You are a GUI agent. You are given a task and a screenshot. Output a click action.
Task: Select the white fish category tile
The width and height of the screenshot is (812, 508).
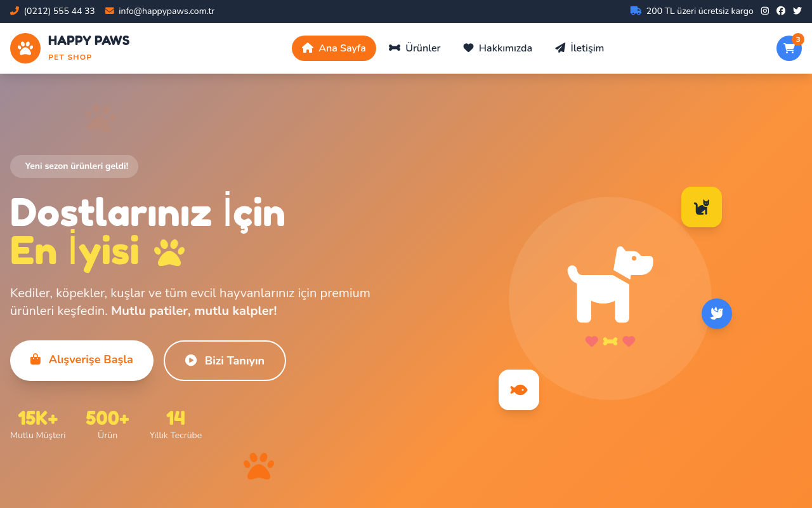pos(519,390)
